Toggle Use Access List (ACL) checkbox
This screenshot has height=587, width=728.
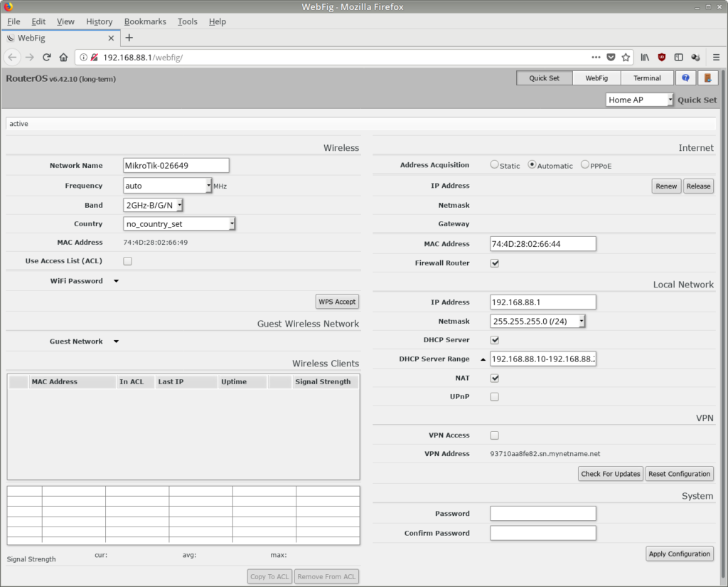(x=128, y=261)
